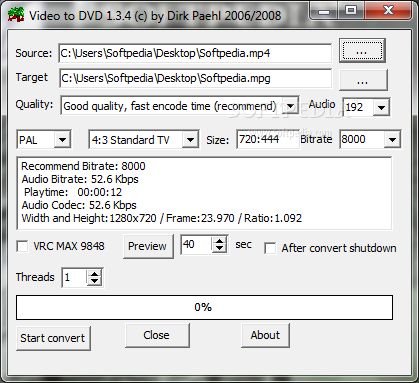Click the Preview button
The width and height of the screenshot is (419, 383).
tap(148, 246)
